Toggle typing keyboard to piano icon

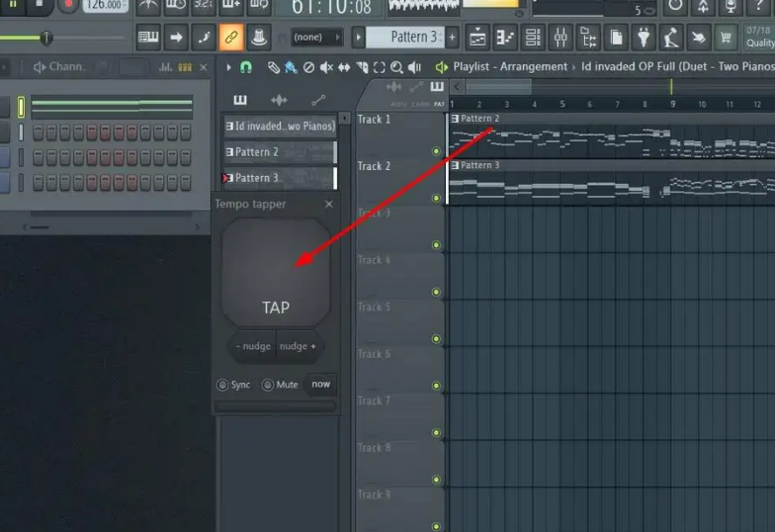tap(148, 38)
